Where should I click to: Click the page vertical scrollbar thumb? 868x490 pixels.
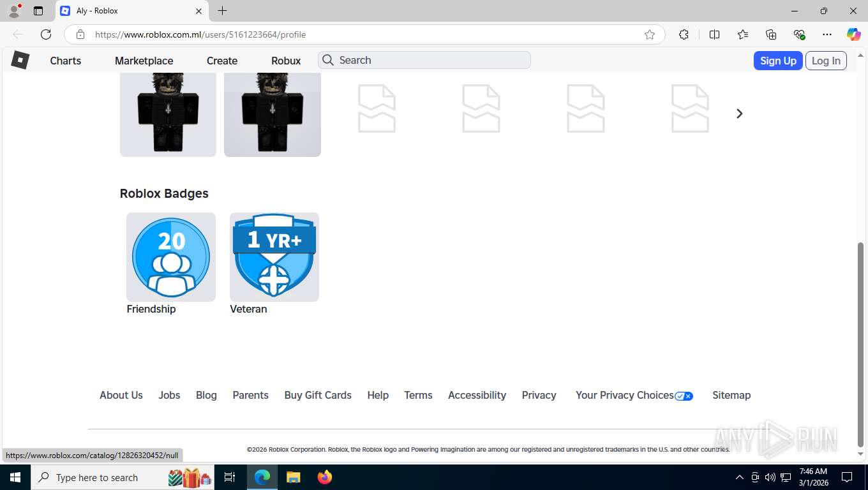[860, 345]
